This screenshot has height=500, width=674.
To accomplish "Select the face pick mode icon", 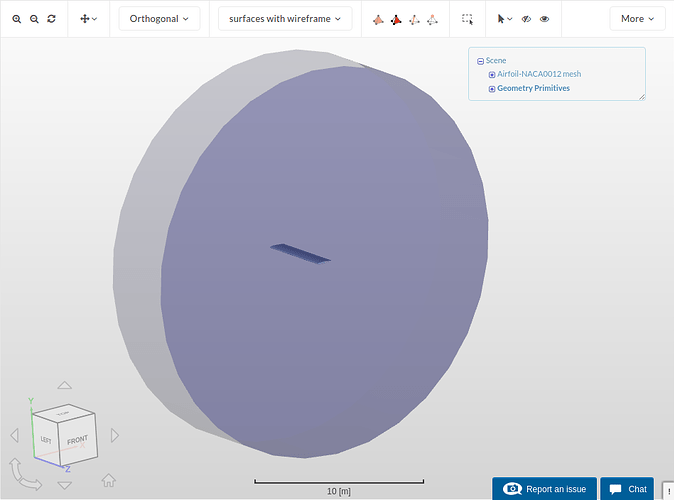I will 396,19.
